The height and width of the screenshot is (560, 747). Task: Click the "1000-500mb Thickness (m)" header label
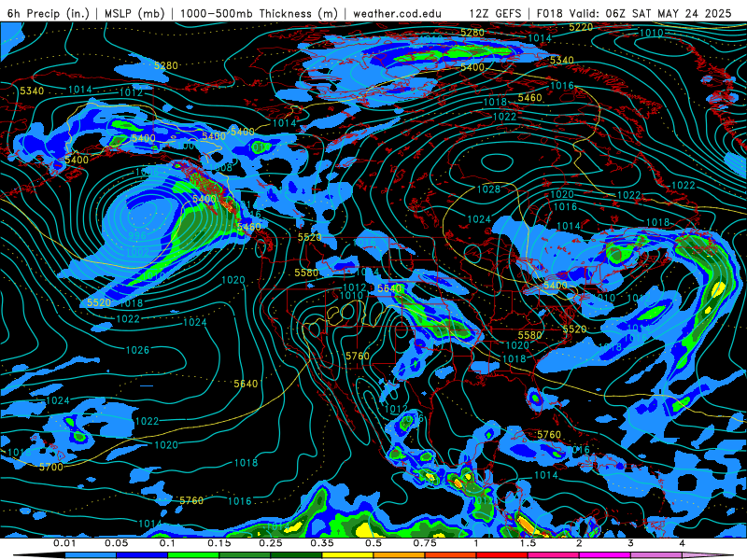tap(259, 13)
